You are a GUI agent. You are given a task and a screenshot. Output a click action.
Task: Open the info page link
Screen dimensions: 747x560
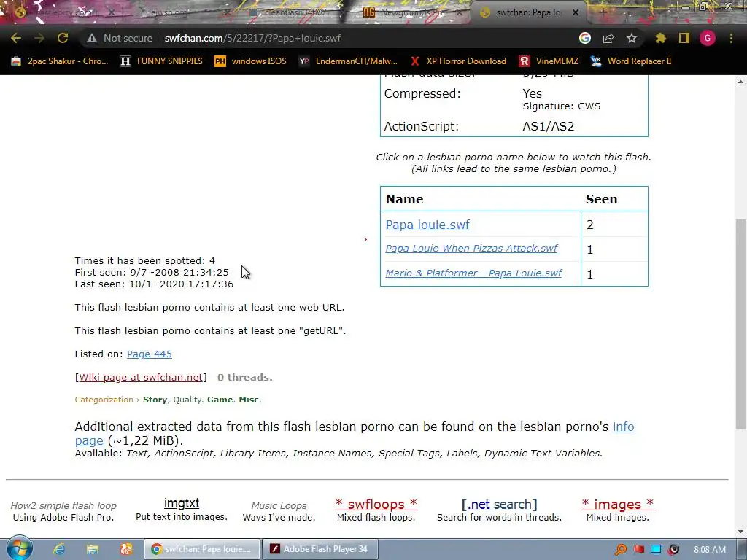pyautogui.click(x=623, y=427)
